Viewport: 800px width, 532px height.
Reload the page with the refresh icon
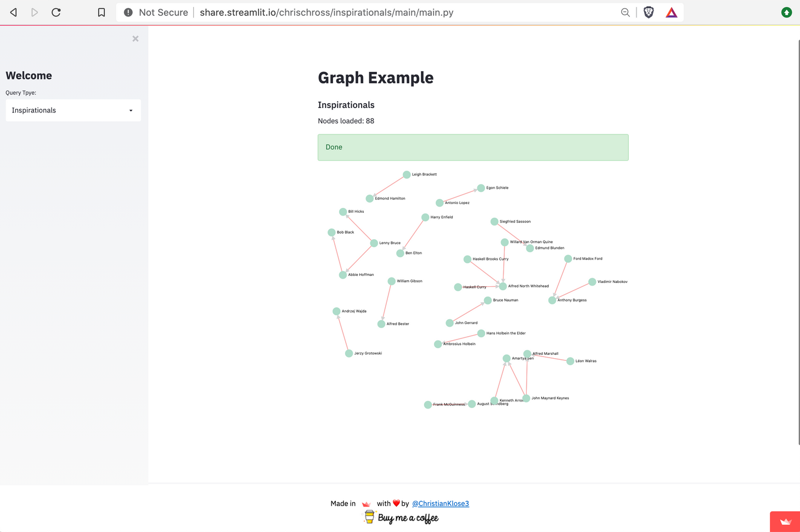coord(56,12)
